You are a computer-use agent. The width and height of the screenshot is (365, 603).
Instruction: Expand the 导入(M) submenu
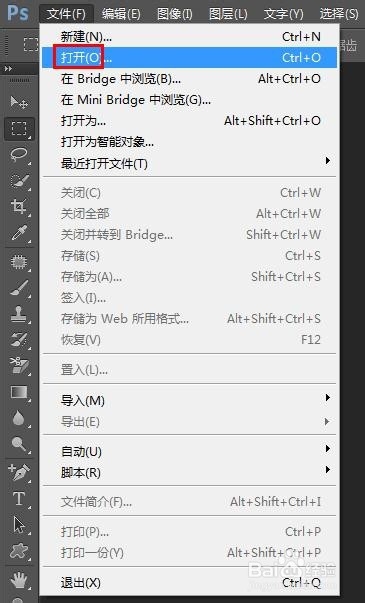pos(190,400)
